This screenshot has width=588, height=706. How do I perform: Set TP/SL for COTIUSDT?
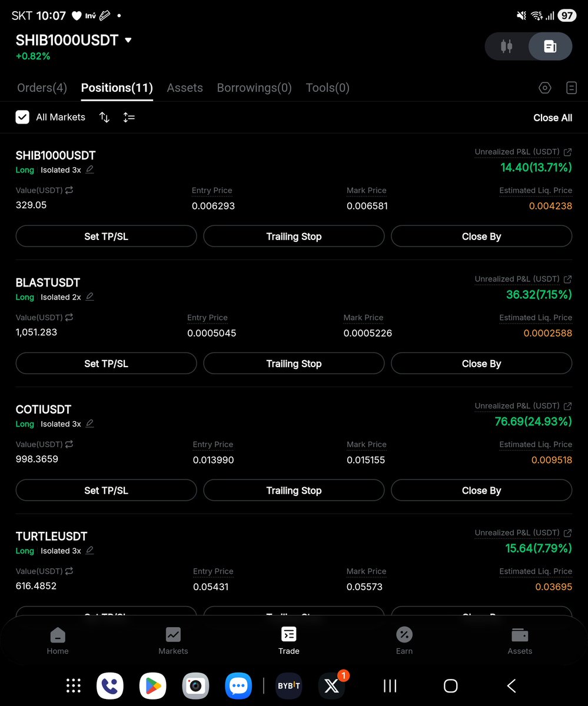tap(106, 490)
